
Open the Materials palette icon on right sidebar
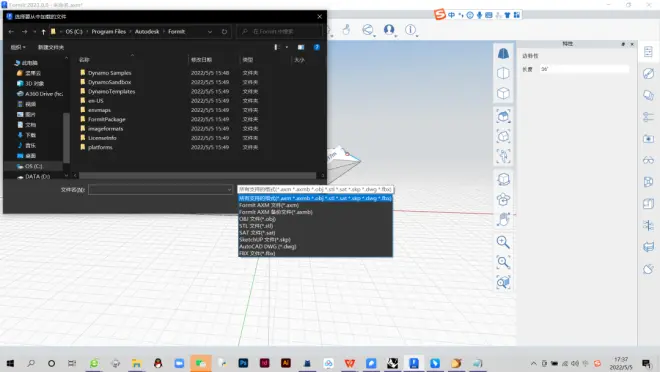click(648, 74)
